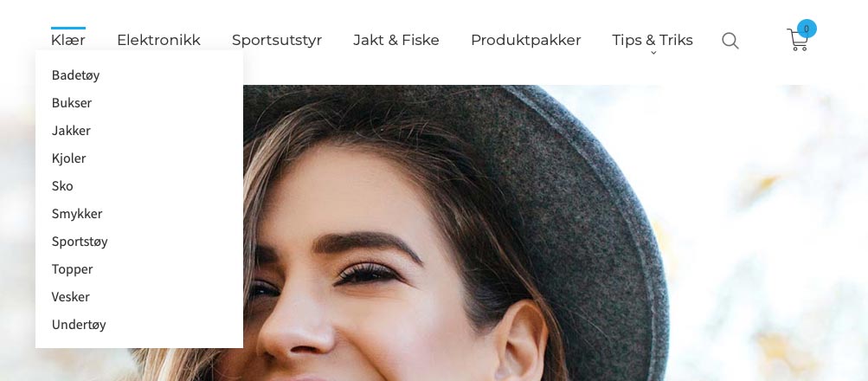The image size is (868, 381).
Task: Open the Smykker subcategory
Action: pyautogui.click(x=77, y=214)
